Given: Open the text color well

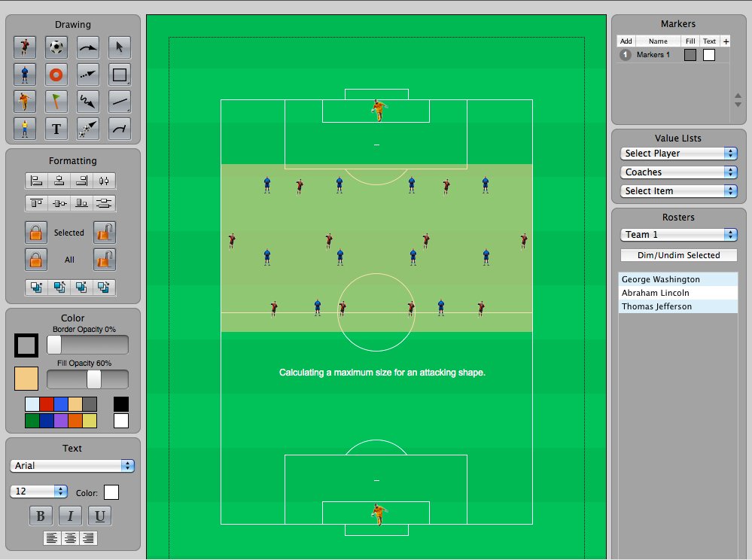Looking at the screenshot, I should pos(111,492).
